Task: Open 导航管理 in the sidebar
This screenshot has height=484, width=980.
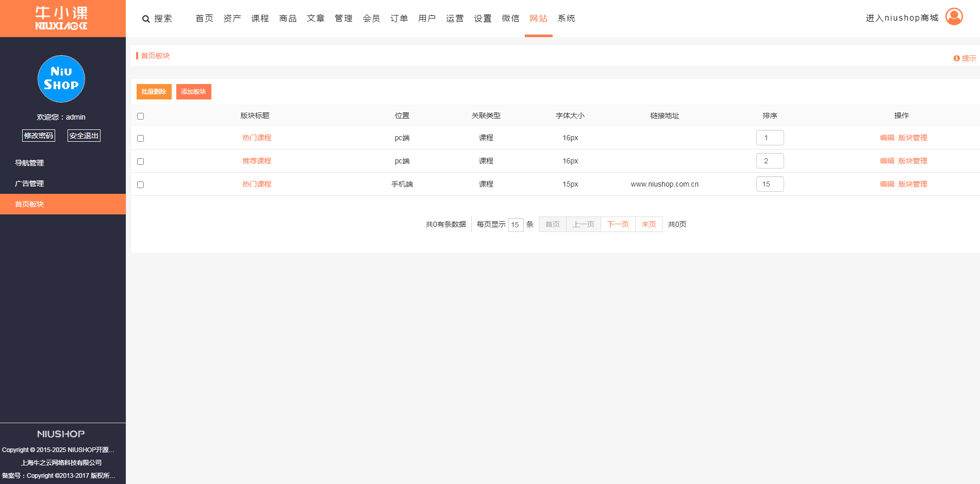Action: click(x=29, y=163)
